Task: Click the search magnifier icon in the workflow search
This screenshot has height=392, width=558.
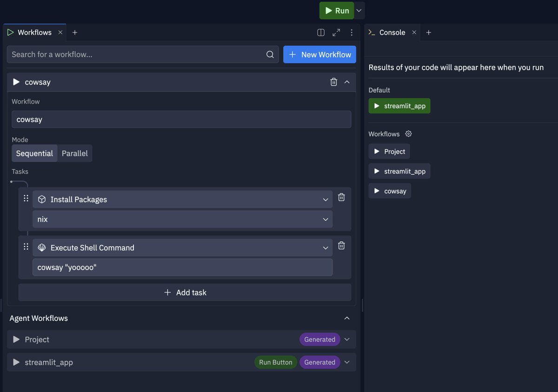Action: (x=270, y=54)
